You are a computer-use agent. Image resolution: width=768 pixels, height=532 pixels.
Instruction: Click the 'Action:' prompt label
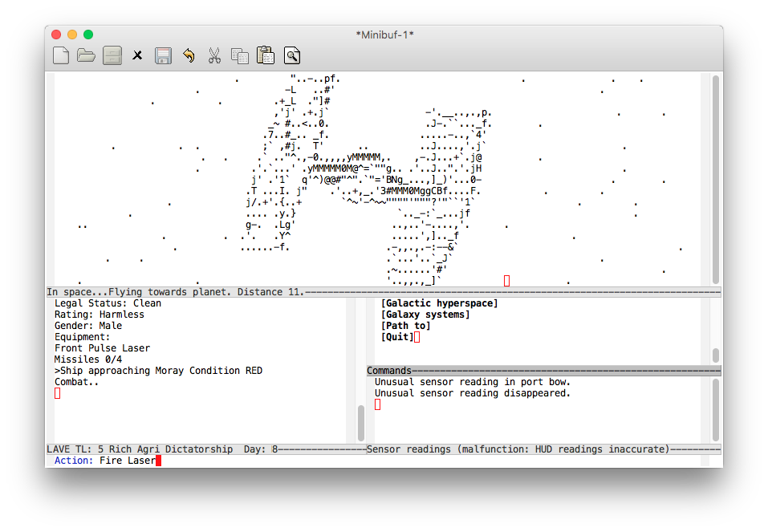coord(74,461)
